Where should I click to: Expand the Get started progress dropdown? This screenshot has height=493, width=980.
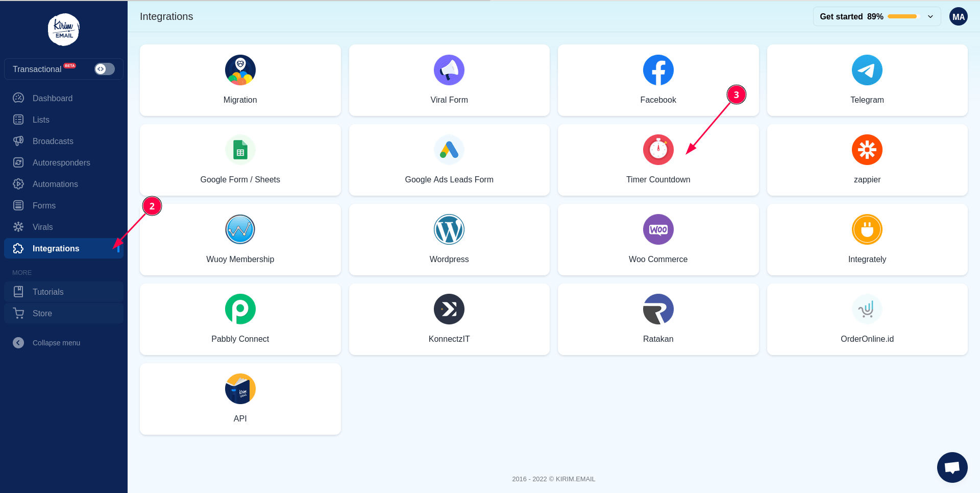coord(930,16)
